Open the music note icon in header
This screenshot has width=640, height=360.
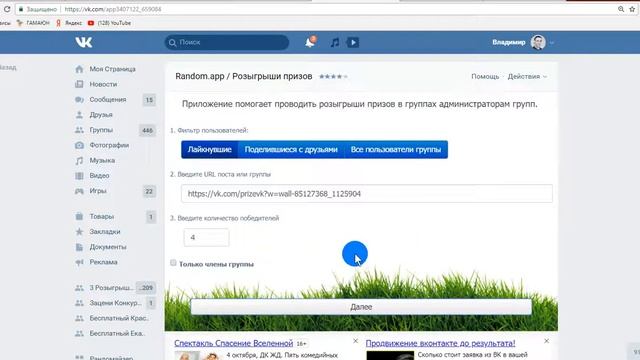pos(335,42)
